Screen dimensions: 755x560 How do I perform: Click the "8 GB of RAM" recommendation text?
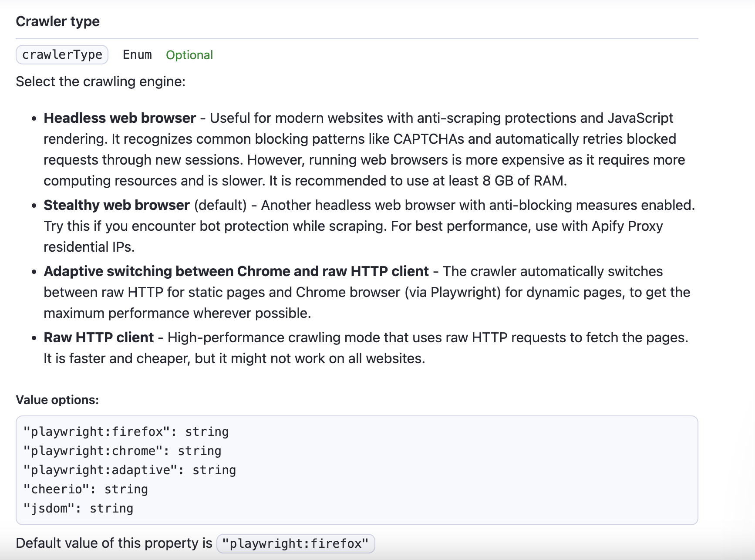click(524, 181)
